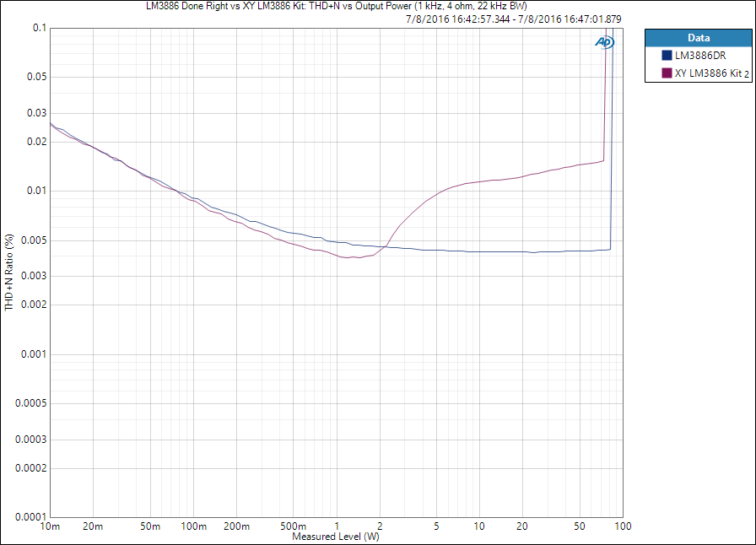Click the 0.02 value on Y axis

pyautogui.click(x=36, y=142)
